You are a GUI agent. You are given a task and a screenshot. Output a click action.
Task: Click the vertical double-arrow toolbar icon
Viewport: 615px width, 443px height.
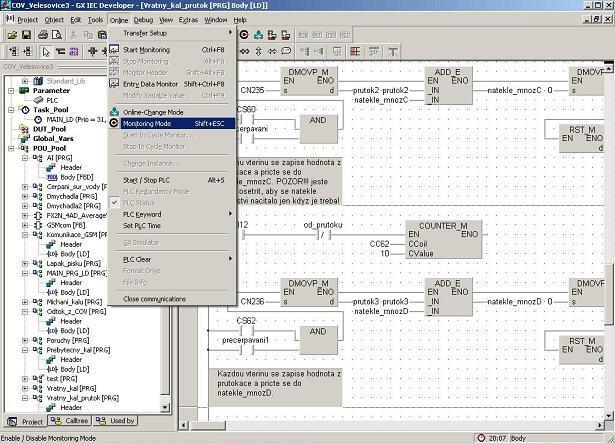(258, 51)
